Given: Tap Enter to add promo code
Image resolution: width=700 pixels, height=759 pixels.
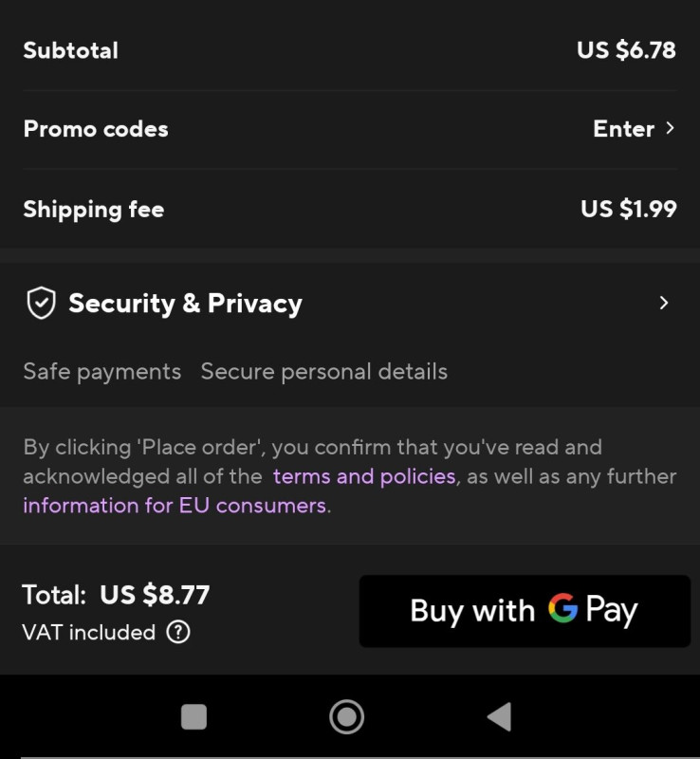Looking at the screenshot, I should (623, 129).
